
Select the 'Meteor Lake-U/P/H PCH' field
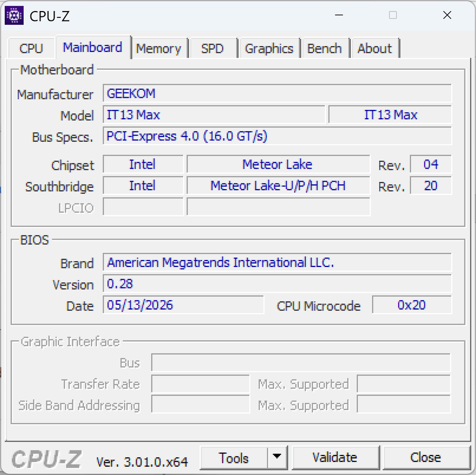pyautogui.click(x=278, y=186)
